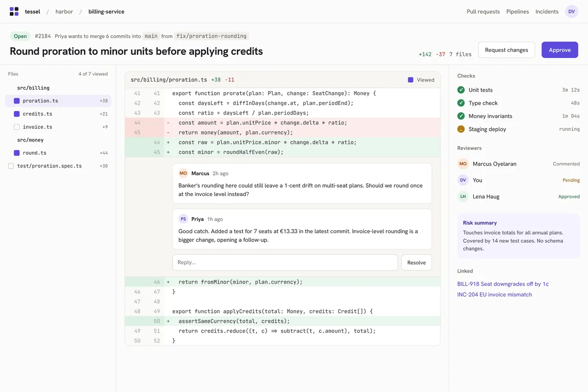588x392 pixels.
Task: Uncheck the Viewed box in file header
Action: coord(411,80)
